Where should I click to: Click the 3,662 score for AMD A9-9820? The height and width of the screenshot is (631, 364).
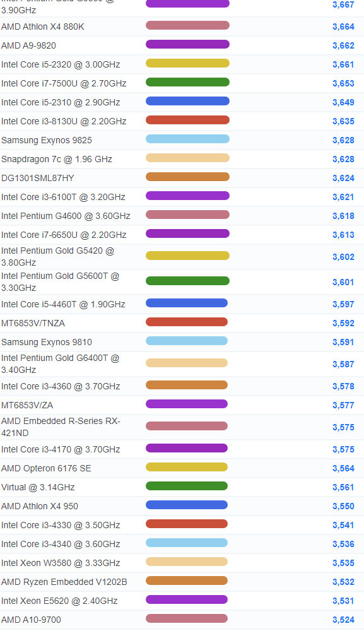point(343,45)
